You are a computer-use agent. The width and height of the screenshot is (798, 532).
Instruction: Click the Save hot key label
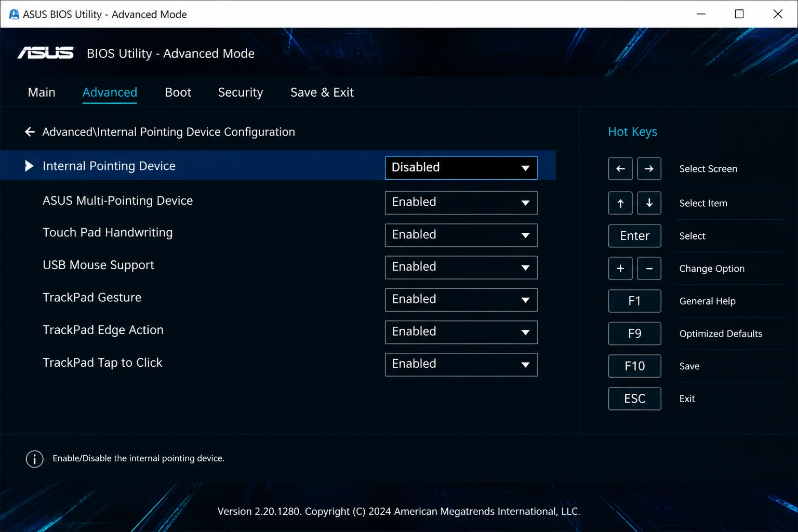tap(689, 366)
